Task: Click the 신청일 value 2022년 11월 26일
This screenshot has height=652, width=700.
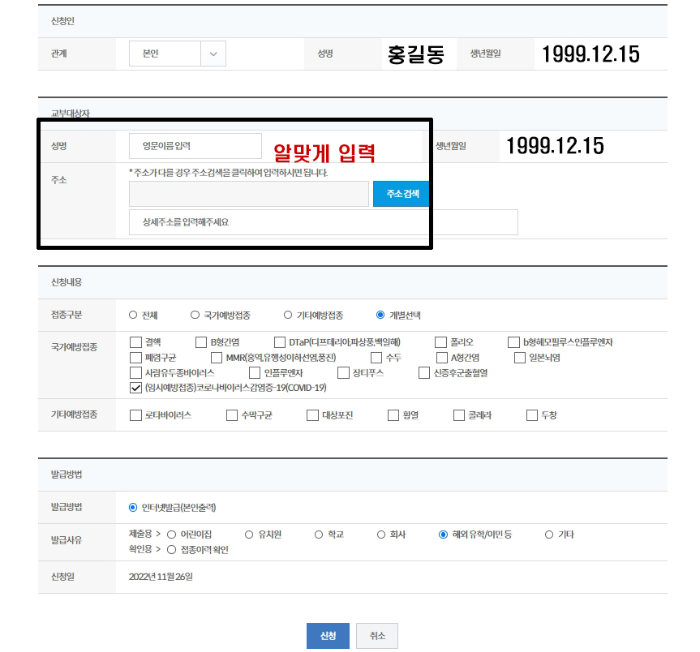Action: pos(161,577)
